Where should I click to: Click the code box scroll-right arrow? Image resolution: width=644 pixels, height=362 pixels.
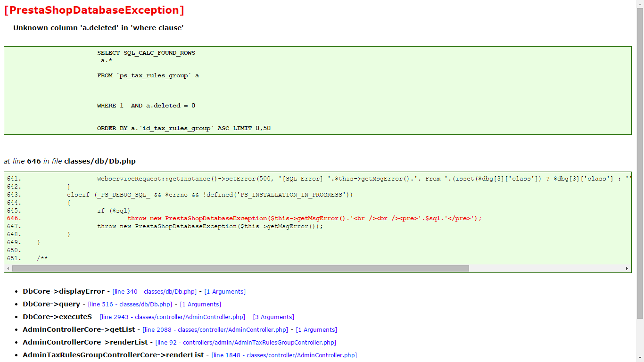(627, 268)
